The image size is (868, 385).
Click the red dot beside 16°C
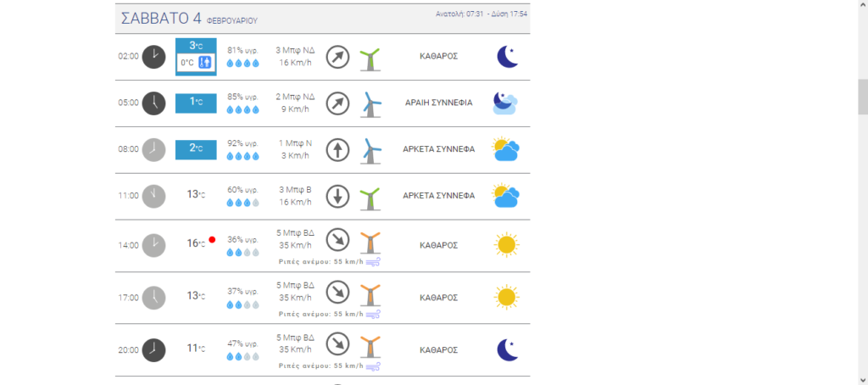pyautogui.click(x=212, y=240)
